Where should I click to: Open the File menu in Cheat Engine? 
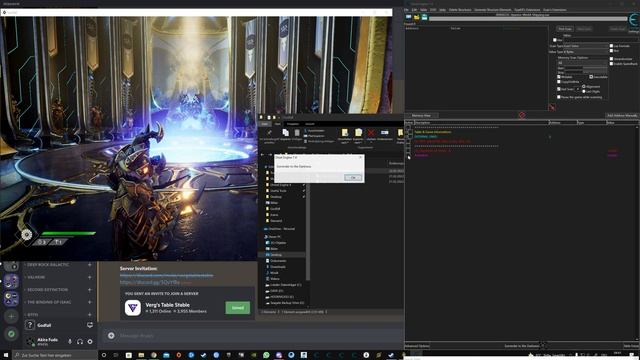point(406,9)
